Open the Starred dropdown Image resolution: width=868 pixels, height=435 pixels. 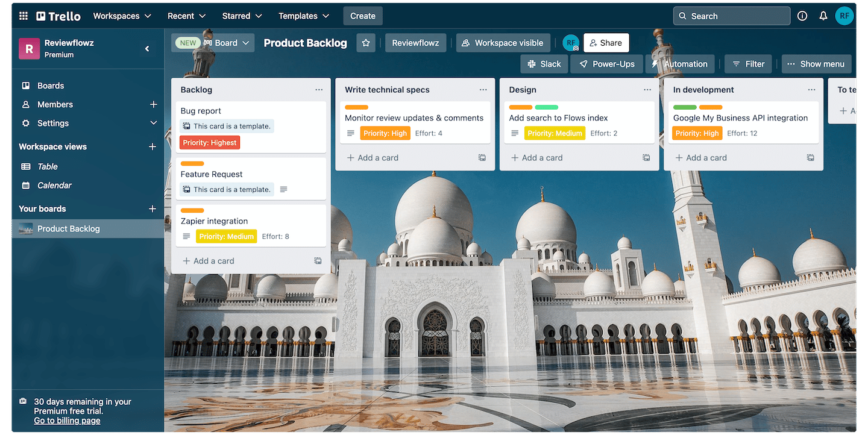click(x=242, y=16)
